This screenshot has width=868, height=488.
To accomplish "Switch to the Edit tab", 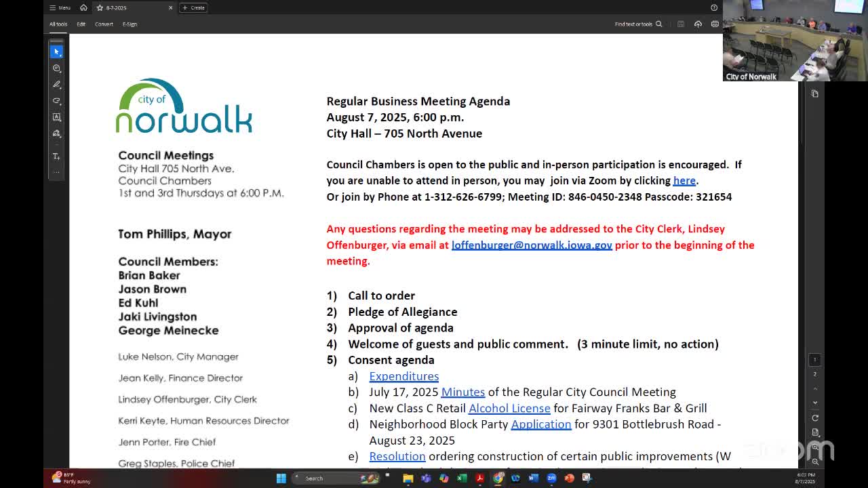I will point(81,24).
